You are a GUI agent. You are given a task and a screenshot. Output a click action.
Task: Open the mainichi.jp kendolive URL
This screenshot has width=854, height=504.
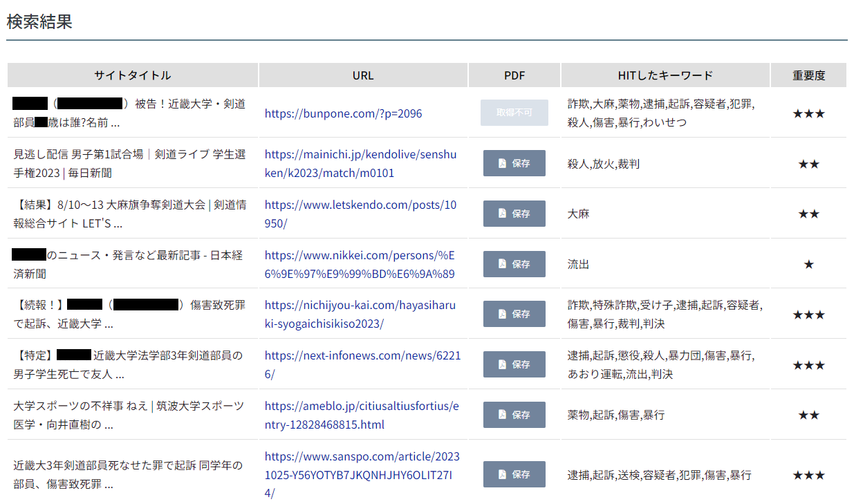[360, 164]
